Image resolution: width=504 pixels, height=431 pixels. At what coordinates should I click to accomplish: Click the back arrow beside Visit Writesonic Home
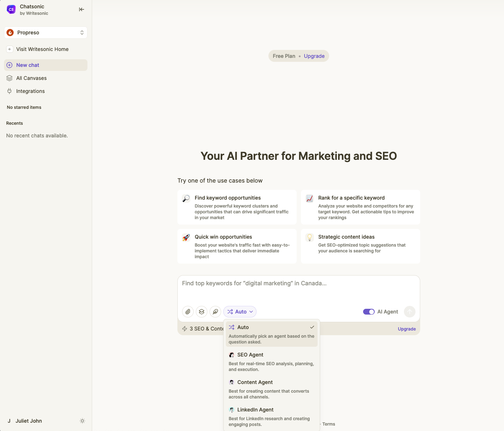pyautogui.click(x=10, y=49)
